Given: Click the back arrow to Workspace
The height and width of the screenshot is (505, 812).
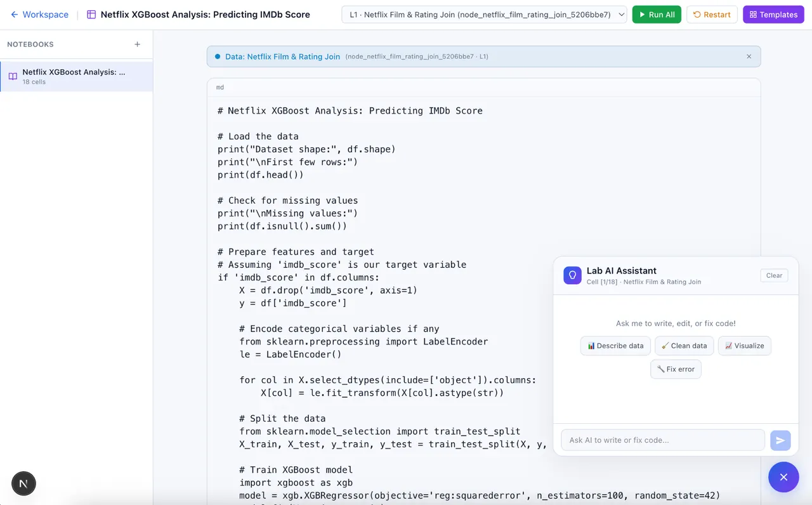Looking at the screenshot, I should pyautogui.click(x=14, y=14).
